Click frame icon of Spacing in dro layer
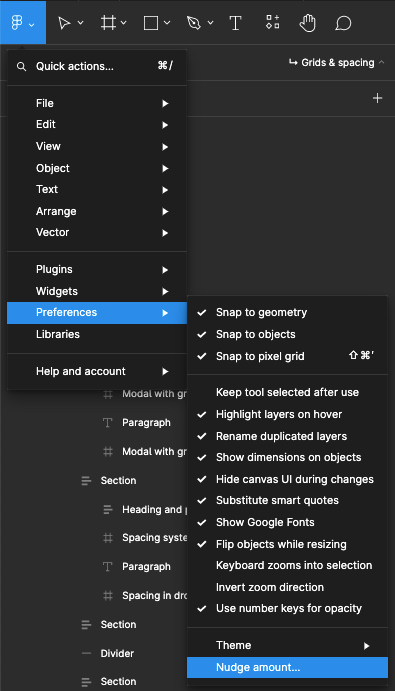This screenshot has width=395, height=691. click(108, 595)
